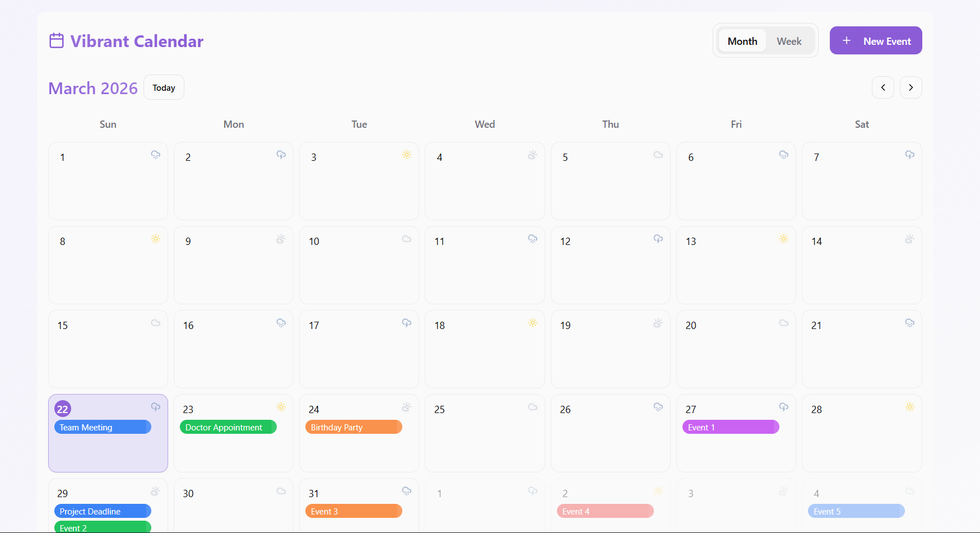Select the Month view tab

(742, 40)
